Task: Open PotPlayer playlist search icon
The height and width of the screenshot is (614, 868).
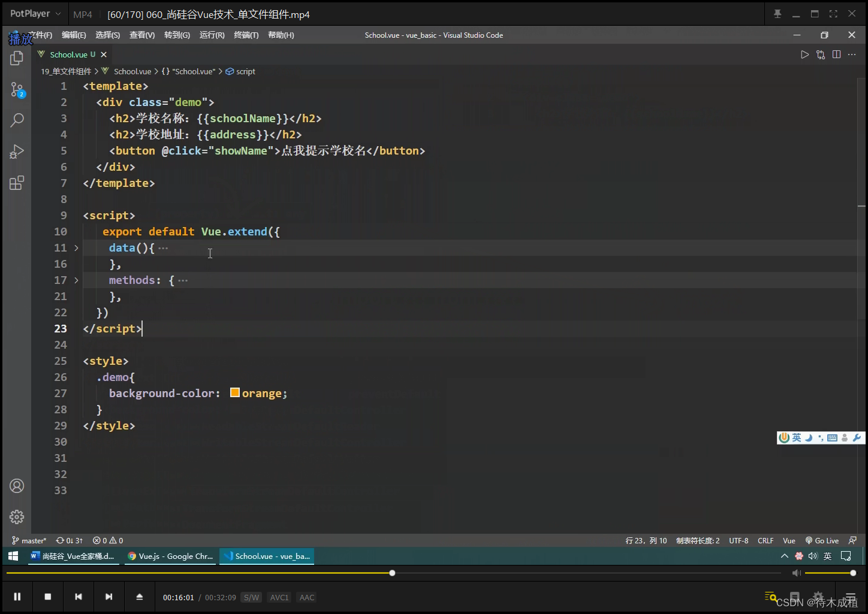Action: (771, 597)
